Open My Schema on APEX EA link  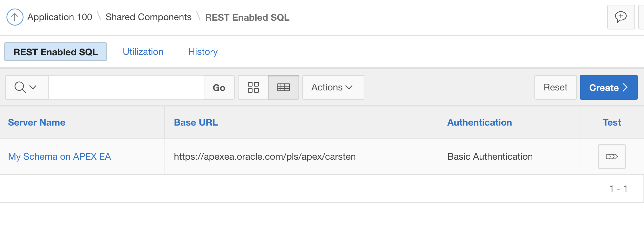59,157
